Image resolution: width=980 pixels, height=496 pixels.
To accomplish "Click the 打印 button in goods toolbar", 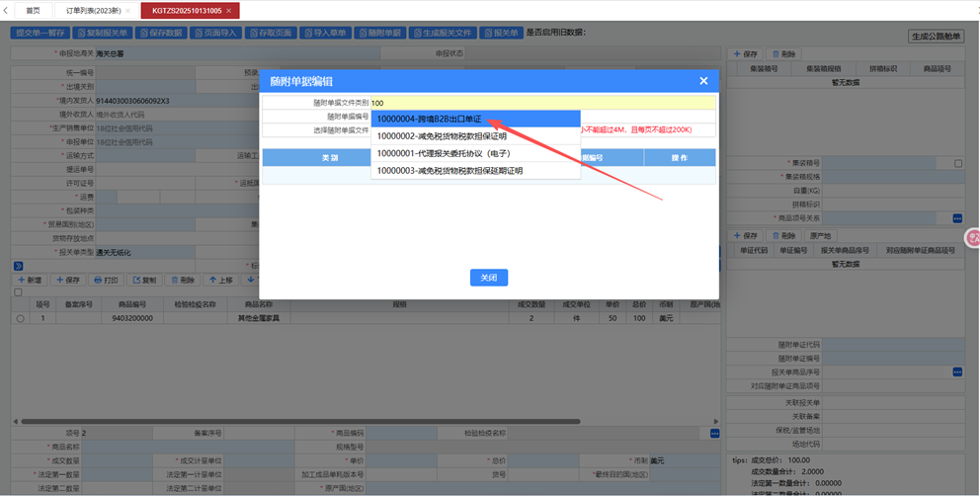I will (107, 280).
